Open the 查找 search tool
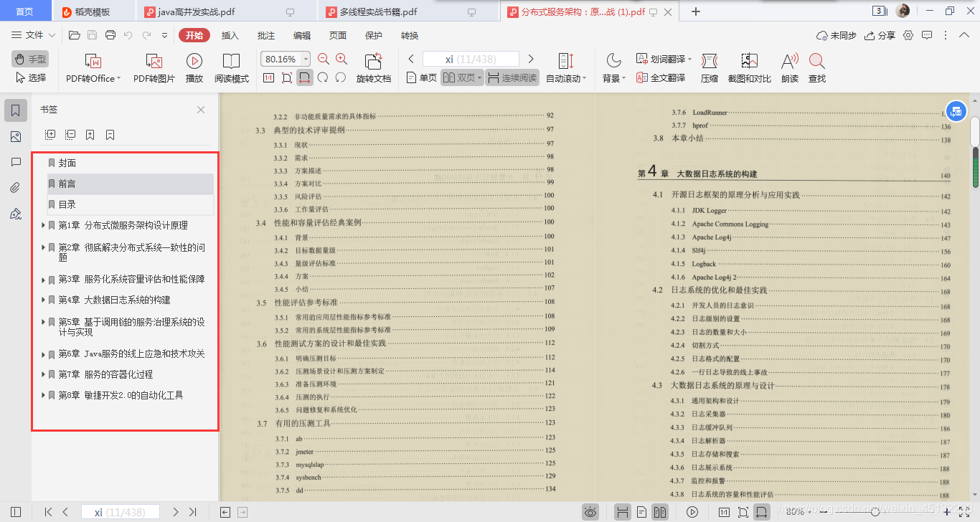Image resolution: width=980 pixels, height=522 pixels. click(x=819, y=68)
